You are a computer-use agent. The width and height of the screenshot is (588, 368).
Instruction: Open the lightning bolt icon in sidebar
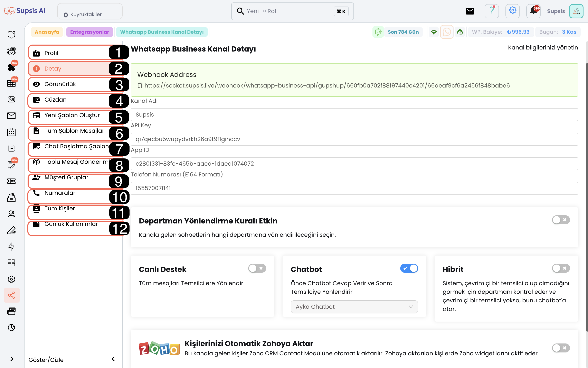point(11,247)
